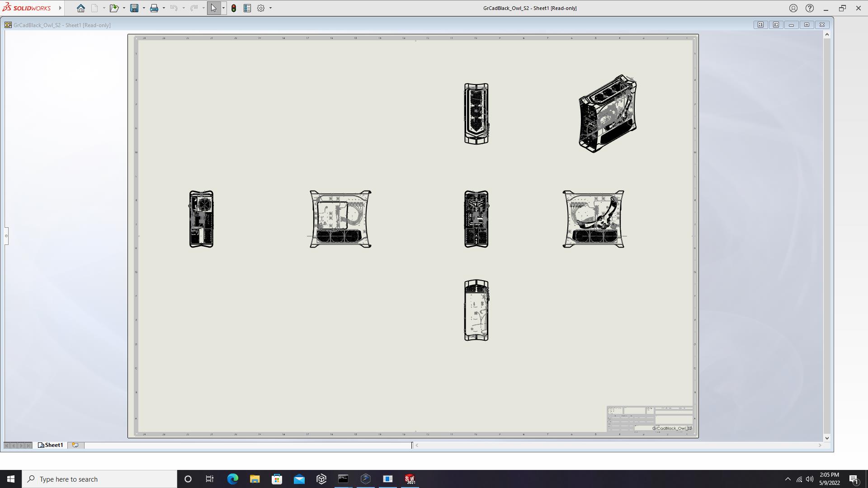Open Microsoft Store from taskbar
Screen dimensions: 868x488
coord(277,479)
